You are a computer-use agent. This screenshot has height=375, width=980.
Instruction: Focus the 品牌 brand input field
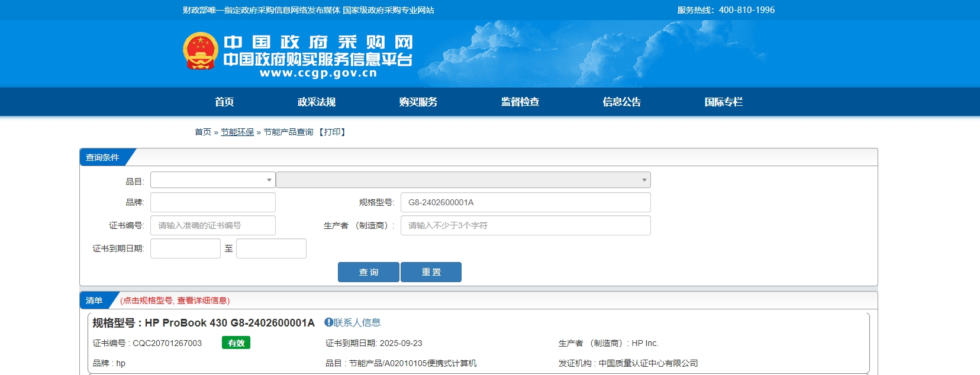(x=212, y=202)
